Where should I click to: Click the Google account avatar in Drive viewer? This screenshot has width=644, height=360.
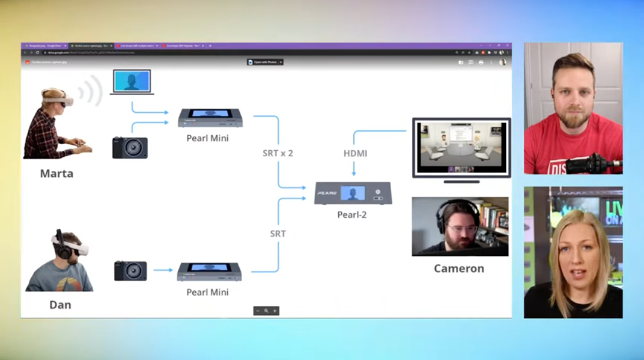[x=503, y=63]
